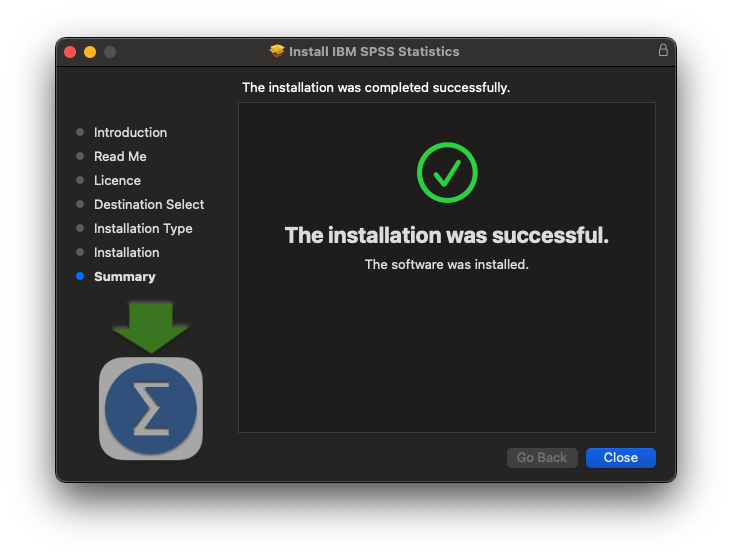
Task: Select the Read Me step
Action: (120, 156)
